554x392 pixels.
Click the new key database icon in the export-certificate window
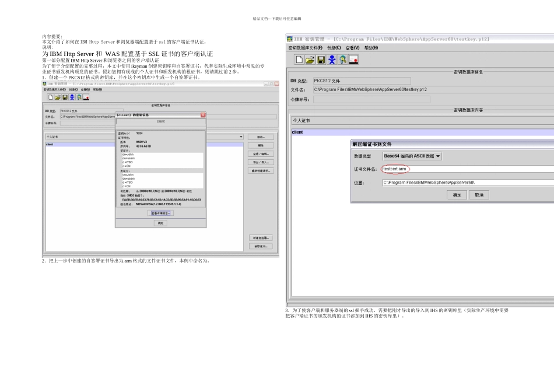(x=299, y=60)
